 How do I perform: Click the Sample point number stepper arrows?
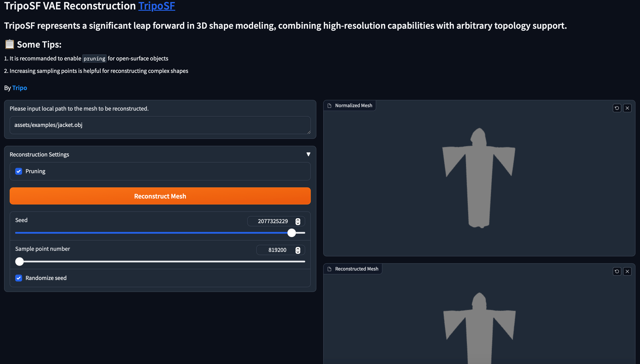click(x=298, y=250)
